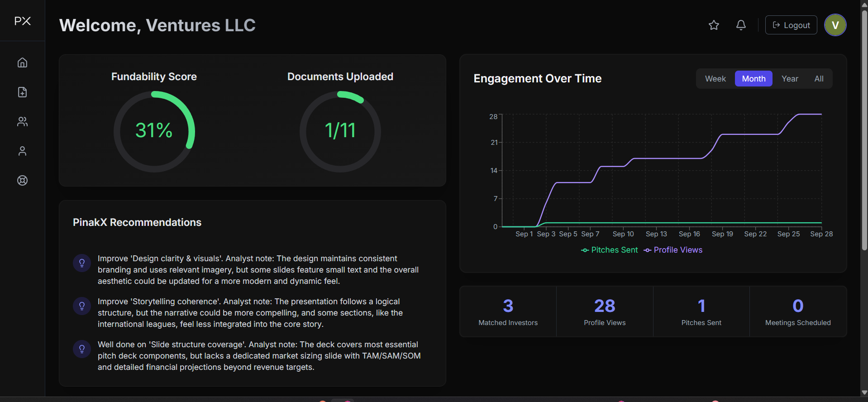Select the 'Slide structure coverage' recommendation text

[259, 356]
